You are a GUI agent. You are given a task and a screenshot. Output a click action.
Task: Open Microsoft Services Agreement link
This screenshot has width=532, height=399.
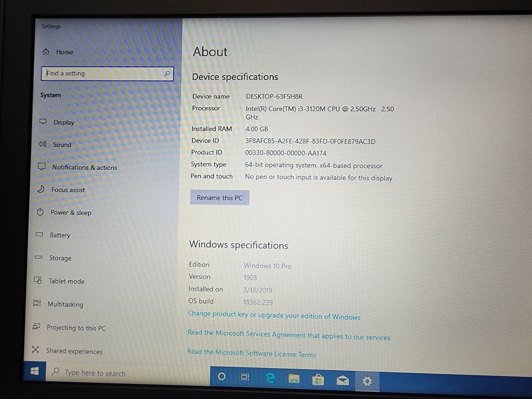289,335
